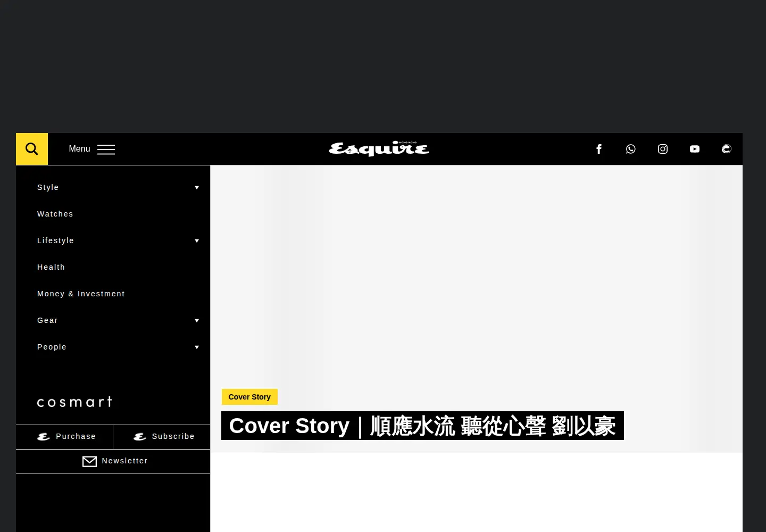Open the People section
The image size is (766, 532).
coord(52,347)
